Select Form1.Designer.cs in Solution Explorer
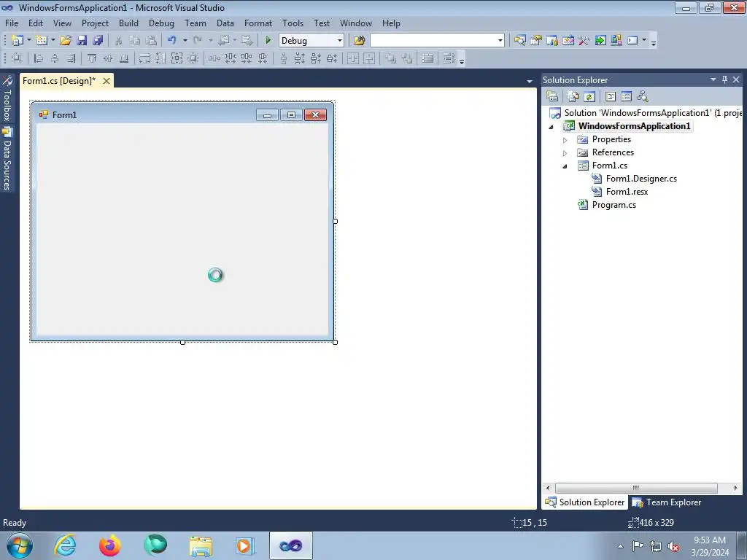 [x=641, y=179]
